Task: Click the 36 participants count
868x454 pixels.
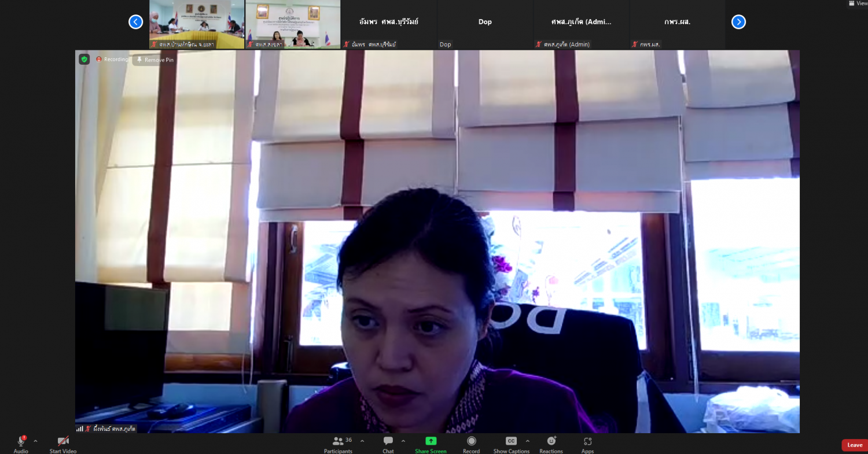Action: (x=348, y=440)
